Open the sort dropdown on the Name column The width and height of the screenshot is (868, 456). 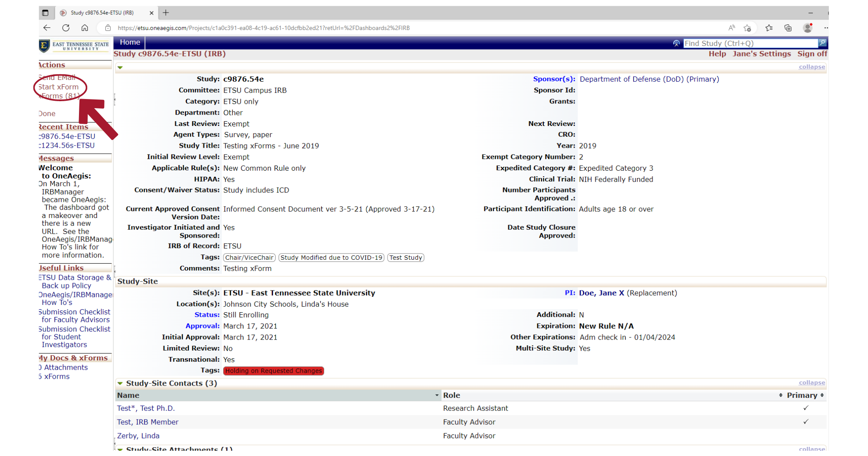pos(437,395)
